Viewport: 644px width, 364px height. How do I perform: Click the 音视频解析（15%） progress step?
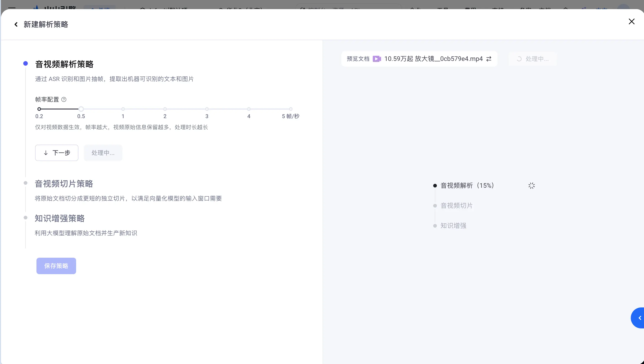coord(467,186)
